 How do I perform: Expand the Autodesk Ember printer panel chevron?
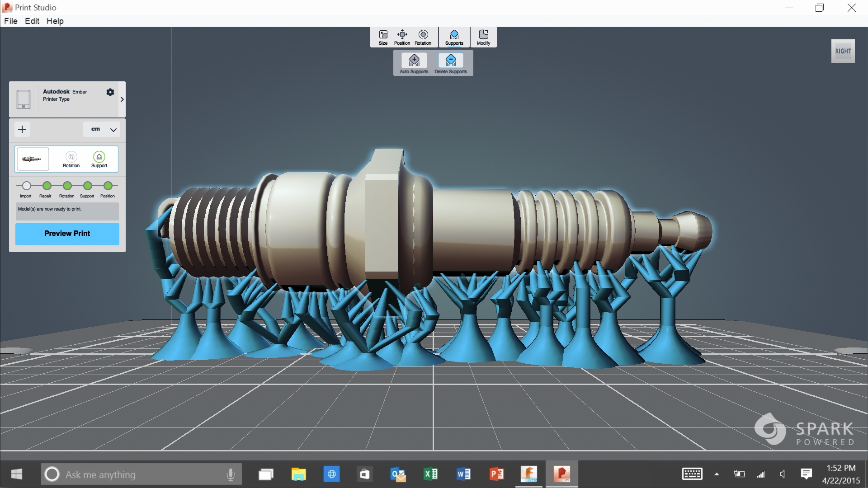coord(121,99)
